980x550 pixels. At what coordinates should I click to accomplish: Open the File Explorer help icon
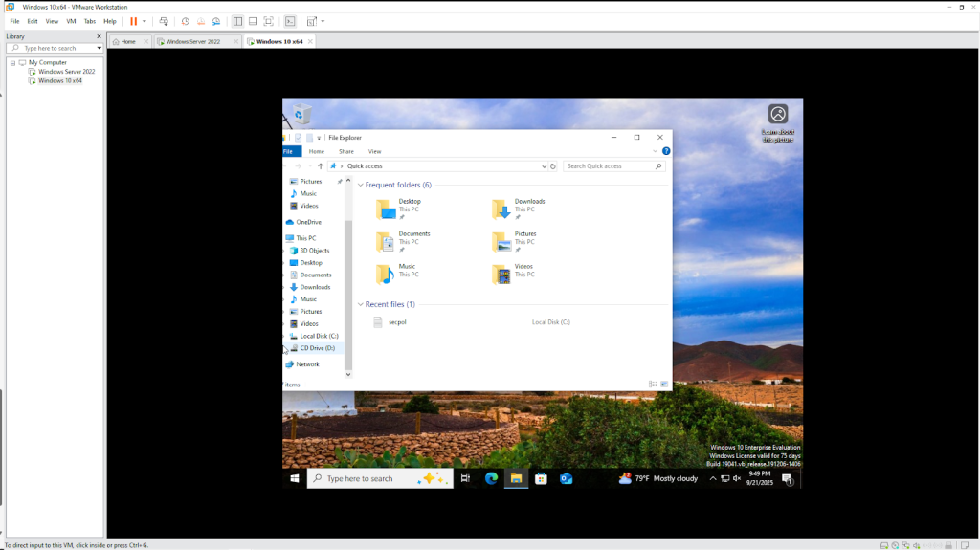coord(666,151)
